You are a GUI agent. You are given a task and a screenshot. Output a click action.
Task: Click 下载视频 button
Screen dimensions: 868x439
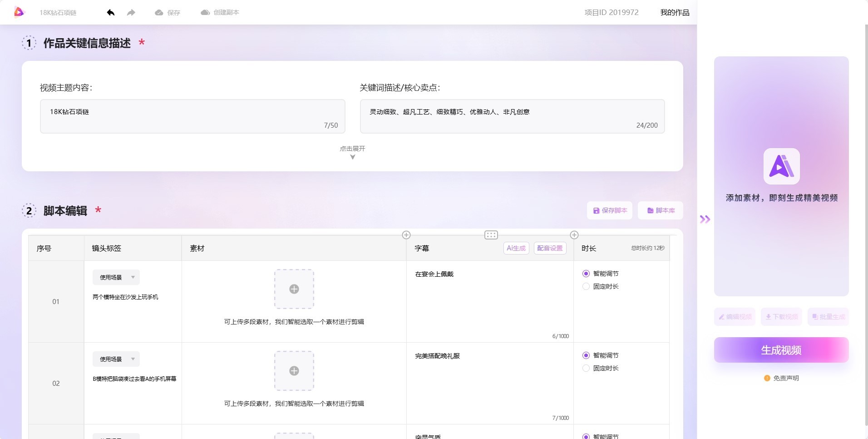point(782,317)
